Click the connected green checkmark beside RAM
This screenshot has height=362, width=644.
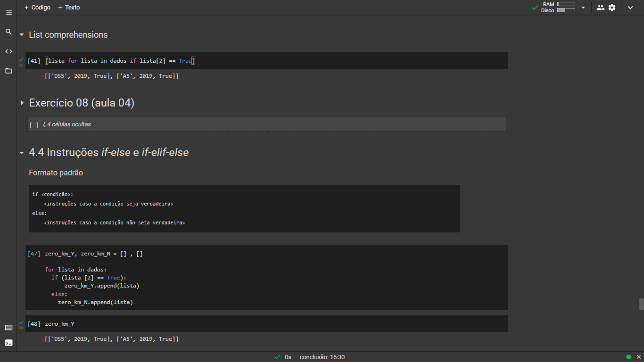coord(535,8)
